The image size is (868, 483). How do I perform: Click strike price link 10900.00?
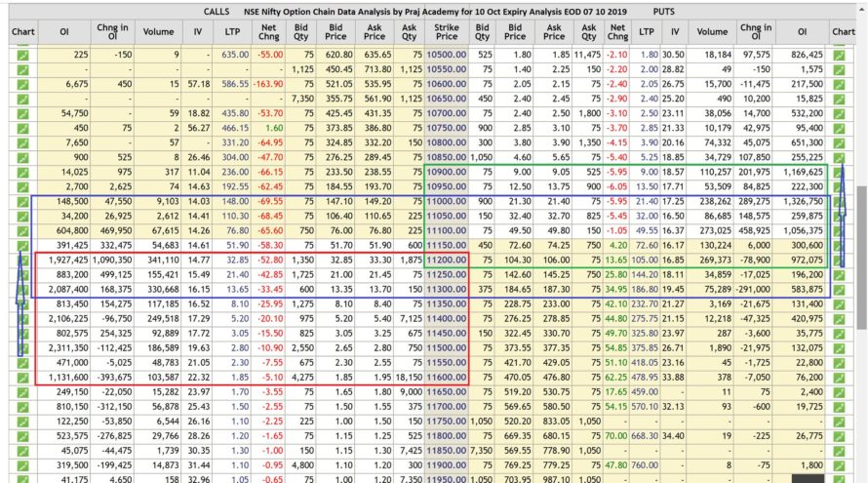click(446, 173)
